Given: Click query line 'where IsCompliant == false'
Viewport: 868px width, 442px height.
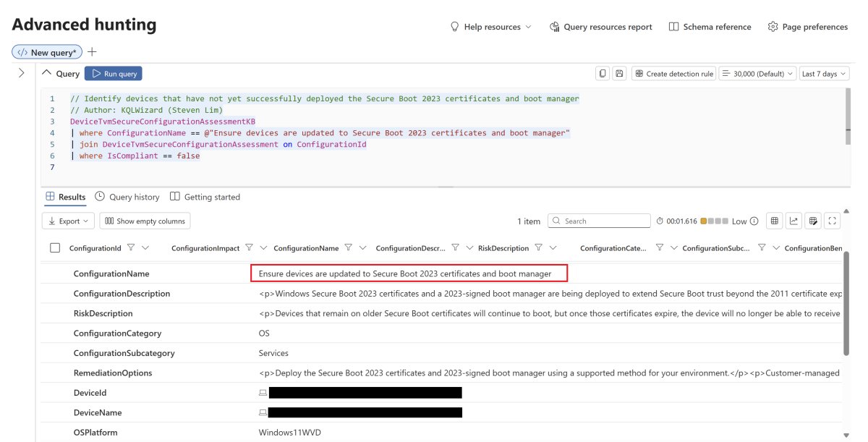Looking at the screenshot, I should tap(140, 156).
